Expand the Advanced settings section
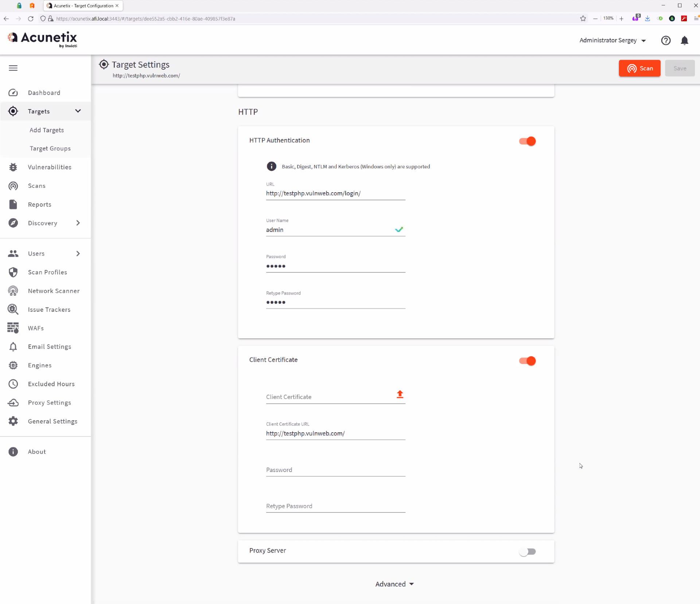The height and width of the screenshot is (604, 700). (394, 584)
